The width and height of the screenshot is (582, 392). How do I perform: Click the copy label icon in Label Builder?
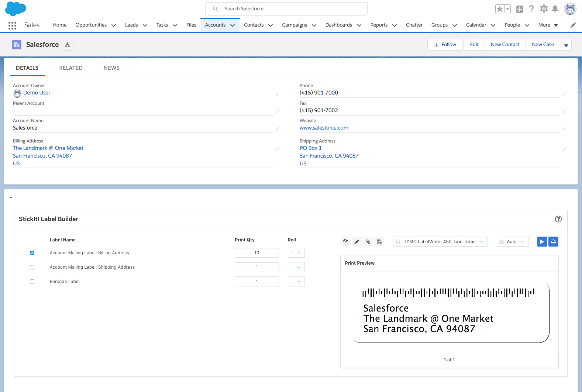point(345,242)
